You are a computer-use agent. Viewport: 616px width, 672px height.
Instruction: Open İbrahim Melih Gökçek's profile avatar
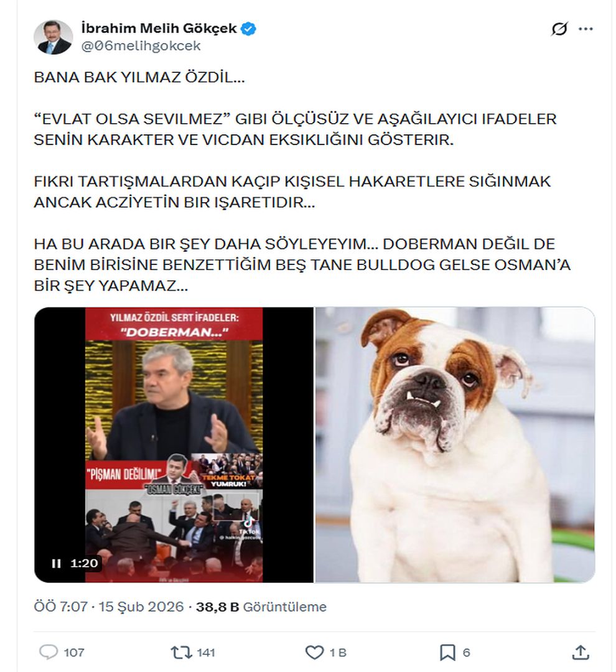click(x=53, y=37)
